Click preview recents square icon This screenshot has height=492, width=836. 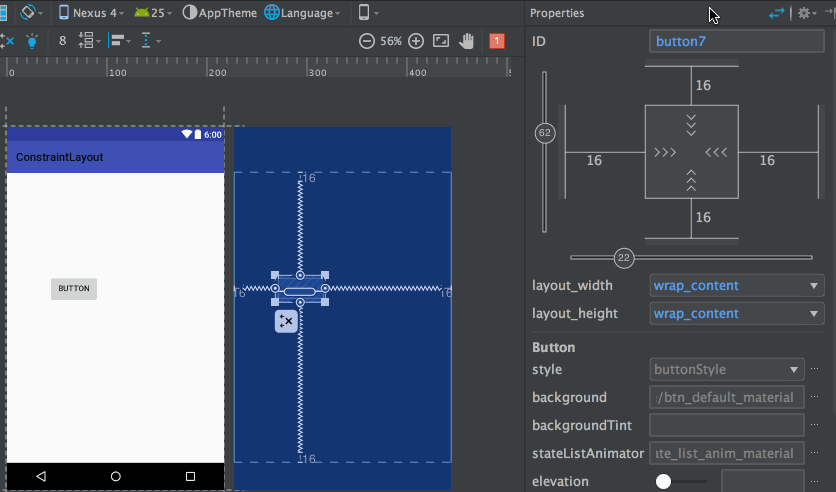190,477
